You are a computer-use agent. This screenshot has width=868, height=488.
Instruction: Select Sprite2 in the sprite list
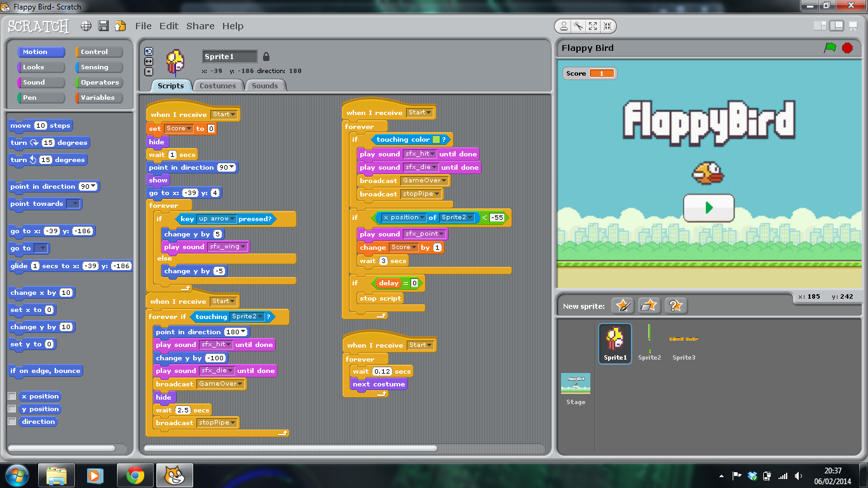pyautogui.click(x=649, y=343)
